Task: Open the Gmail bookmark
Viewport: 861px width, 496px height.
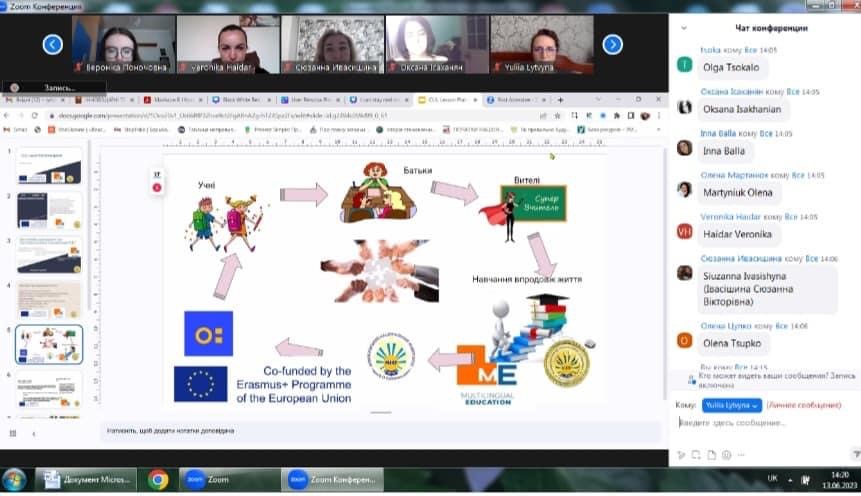Action: coord(15,130)
